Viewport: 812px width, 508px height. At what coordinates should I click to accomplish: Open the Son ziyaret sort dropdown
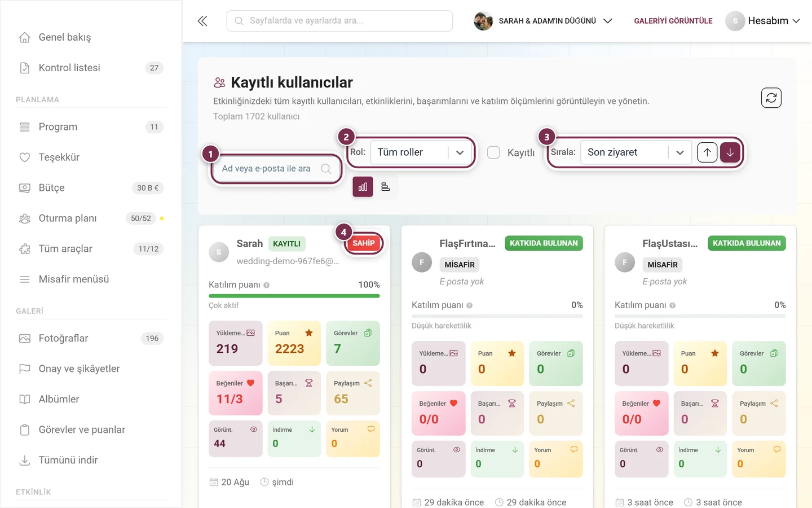636,152
